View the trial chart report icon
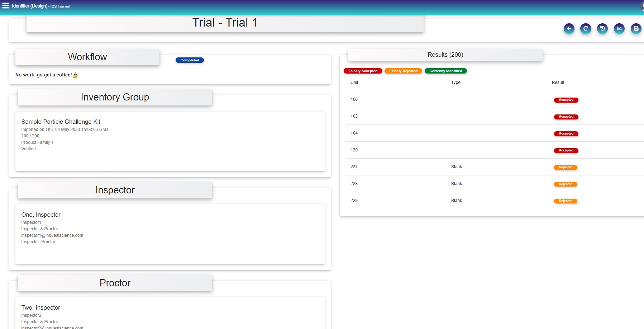Image resolution: width=644 pixels, height=329 pixels. point(619,29)
